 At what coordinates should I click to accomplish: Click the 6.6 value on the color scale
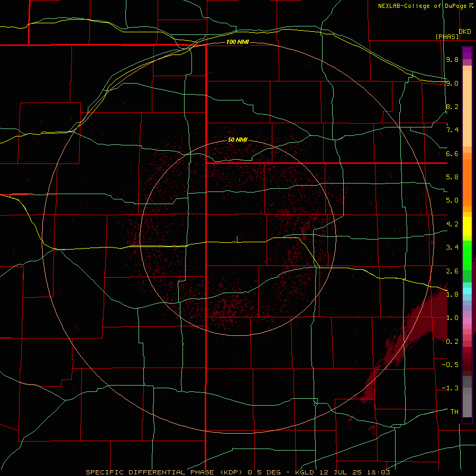tap(452, 153)
